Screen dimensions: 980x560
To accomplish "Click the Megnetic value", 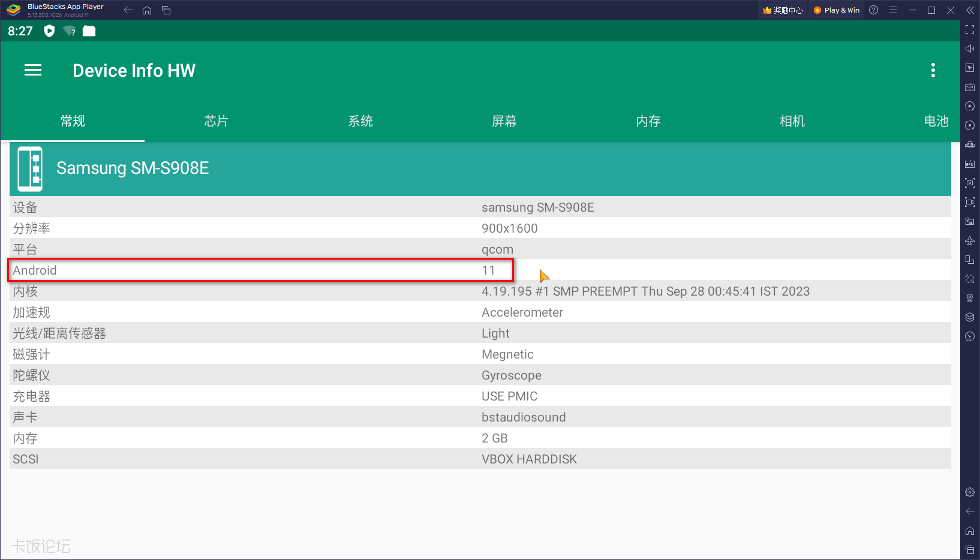I will [x=507, y=354].
